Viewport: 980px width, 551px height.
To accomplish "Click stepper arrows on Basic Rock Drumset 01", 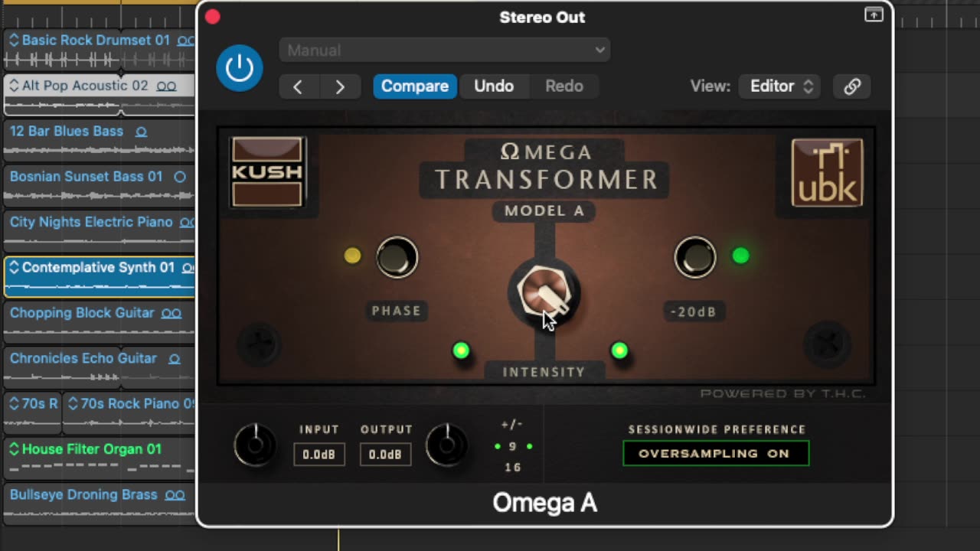I will pos(13,40).
